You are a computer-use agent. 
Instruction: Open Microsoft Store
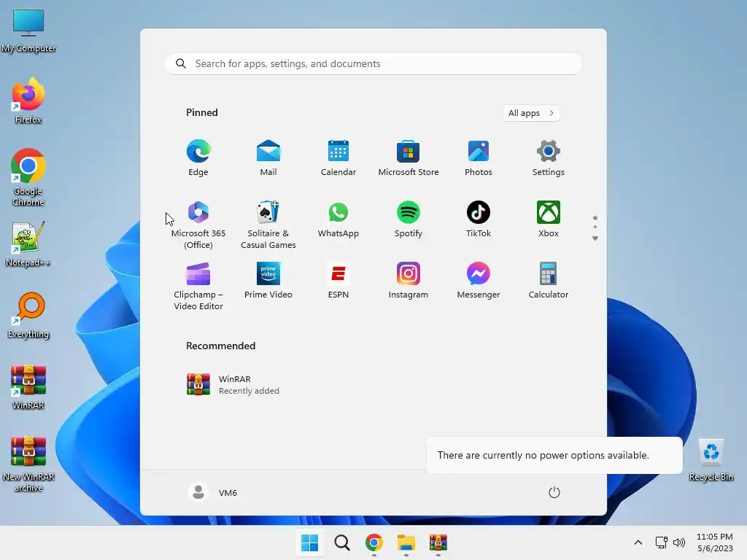click(409, 157)
